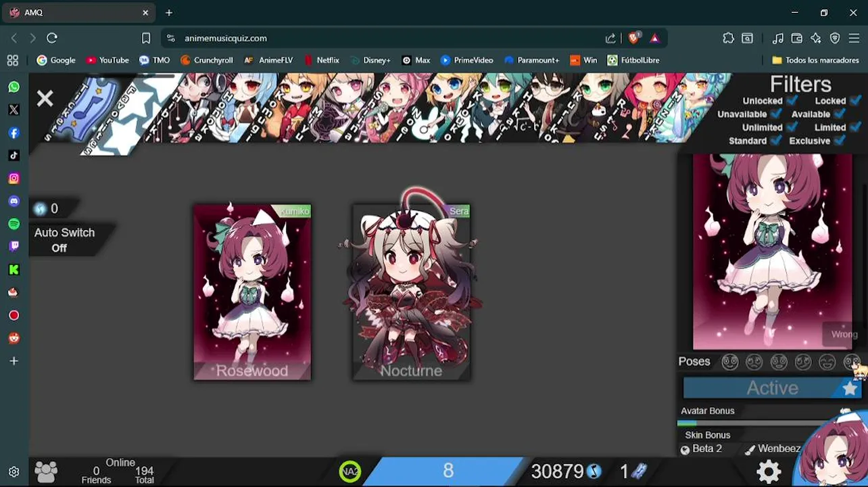Toggle the Standard filter checkbox
Screen dimensions: 868x487
coord(776,141)
